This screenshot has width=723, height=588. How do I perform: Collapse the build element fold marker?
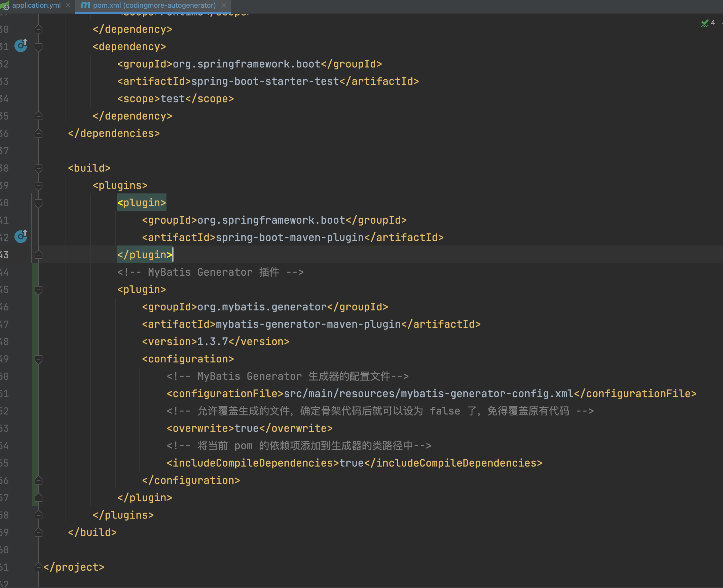[39, 168]
